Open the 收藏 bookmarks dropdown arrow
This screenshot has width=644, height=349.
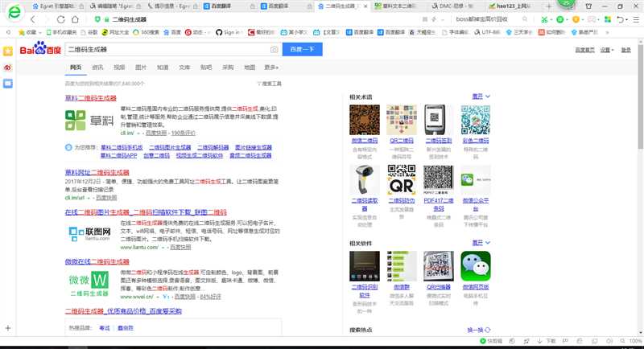pos(39,32)
